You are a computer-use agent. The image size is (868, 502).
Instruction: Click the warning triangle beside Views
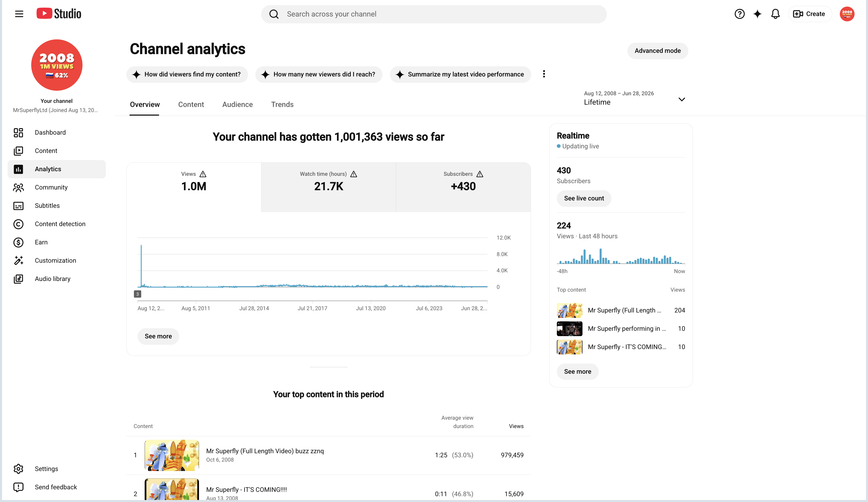(x=203, y=174)
